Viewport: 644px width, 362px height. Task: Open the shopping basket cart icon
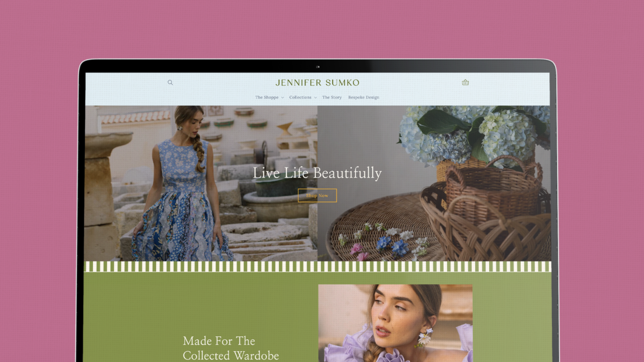[x=465, y=82]
